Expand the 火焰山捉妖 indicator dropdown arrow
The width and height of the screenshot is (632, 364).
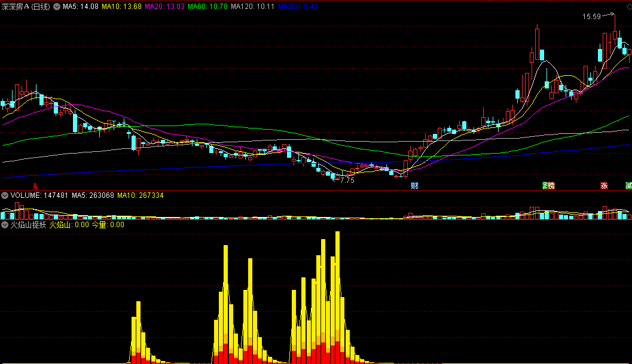5,225
